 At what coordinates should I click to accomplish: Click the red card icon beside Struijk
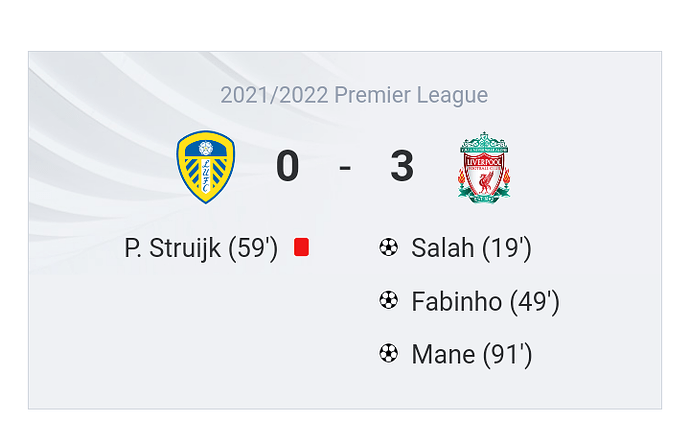pos(301,247)
